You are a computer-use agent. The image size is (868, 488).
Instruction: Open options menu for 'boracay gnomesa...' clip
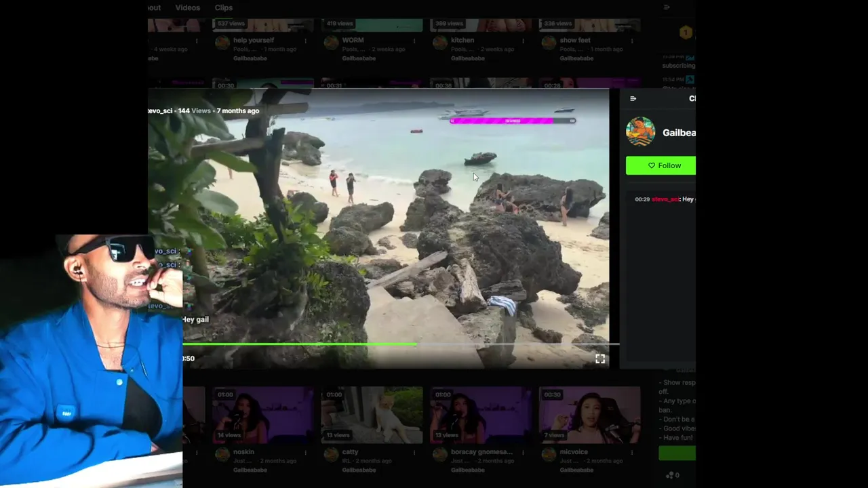pyautogui.click(x=523, y=453)
